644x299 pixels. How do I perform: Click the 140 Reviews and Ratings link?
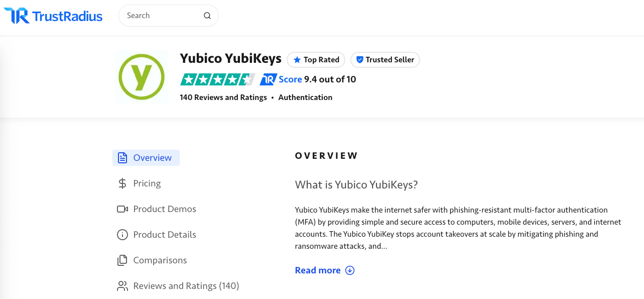pos(223,97)
